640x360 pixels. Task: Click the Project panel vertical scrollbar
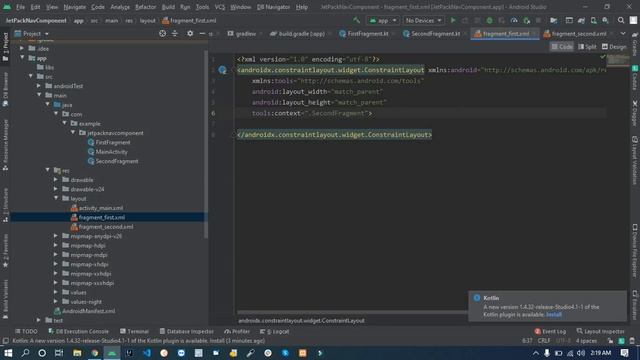(x=206, y=145)
